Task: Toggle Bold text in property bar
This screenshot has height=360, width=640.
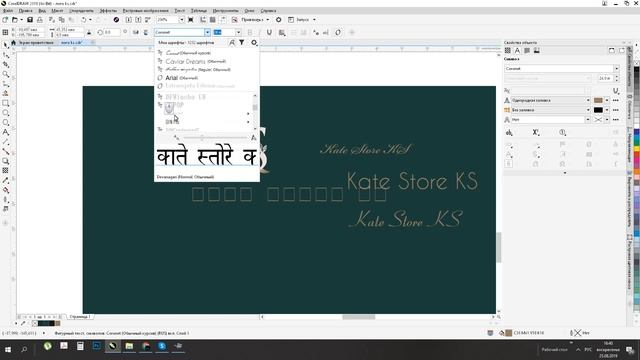Action: click(250, 32)
